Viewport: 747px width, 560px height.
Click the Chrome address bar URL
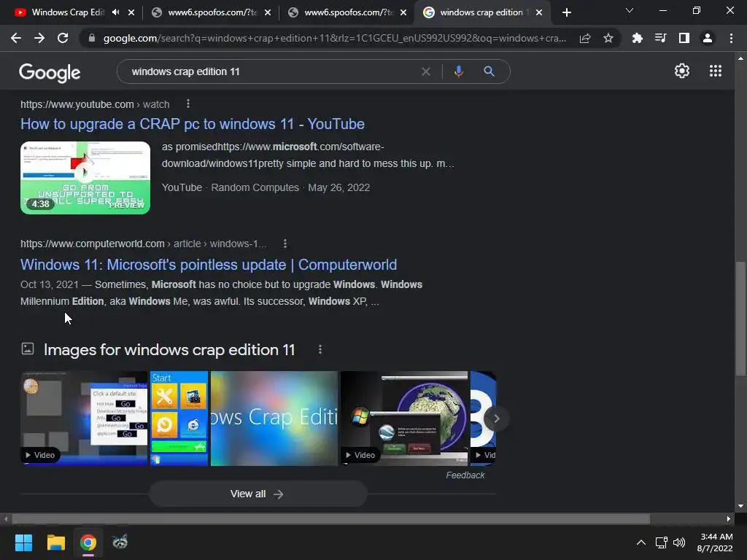[334, 38]
